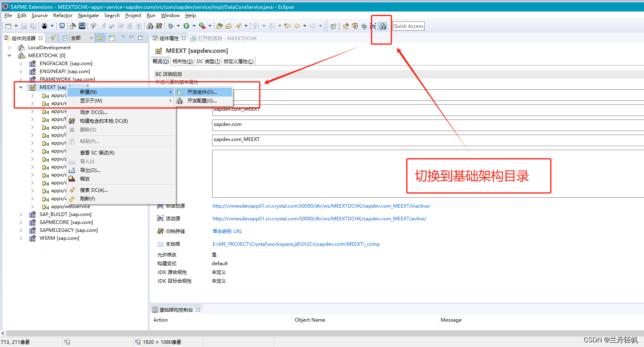Expand the SAPMECORE [sap.com] node
The height and width of the screenshot is (347, 644).
click(21, 222)
